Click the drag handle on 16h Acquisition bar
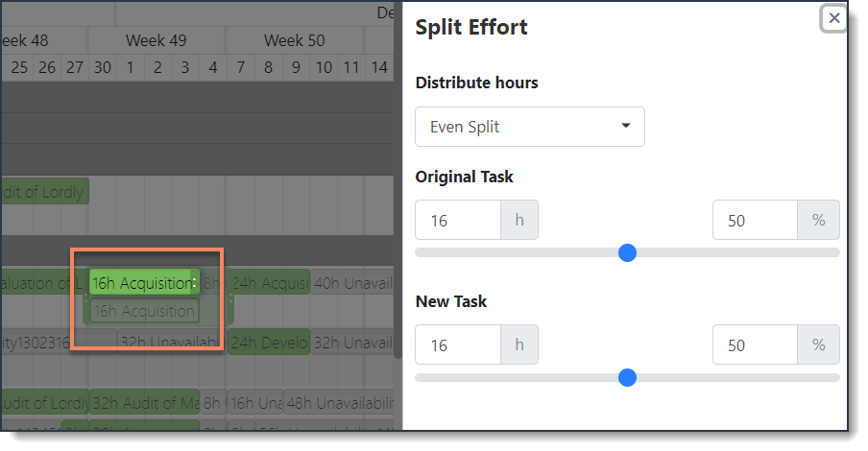 click(x=194, y=282)
